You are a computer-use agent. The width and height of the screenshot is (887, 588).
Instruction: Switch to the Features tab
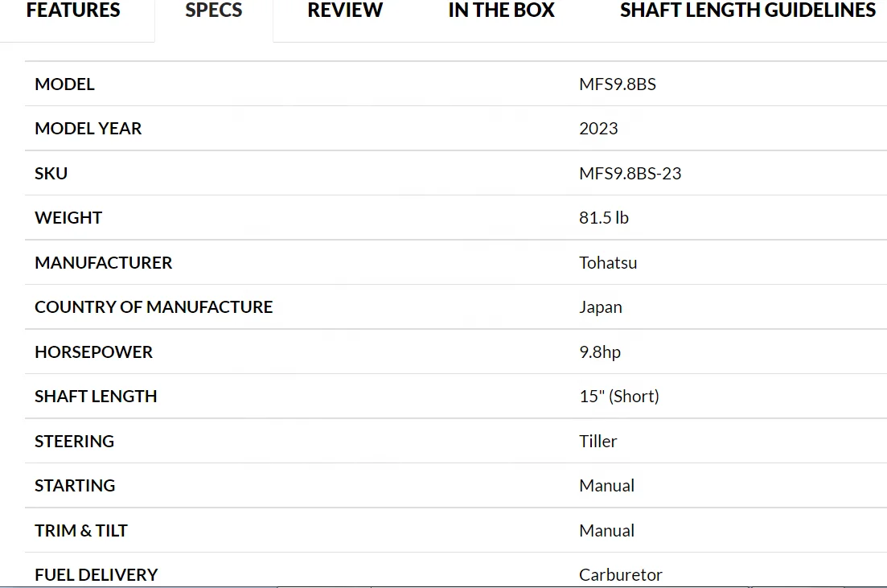click(73, 11)
